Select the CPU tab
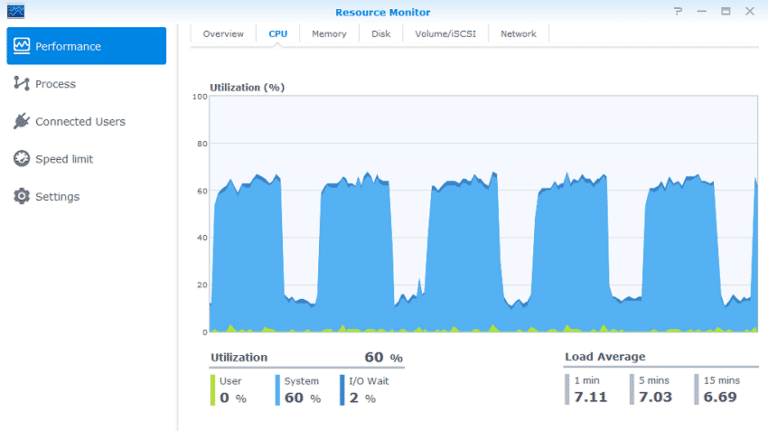 click(278, 34)
